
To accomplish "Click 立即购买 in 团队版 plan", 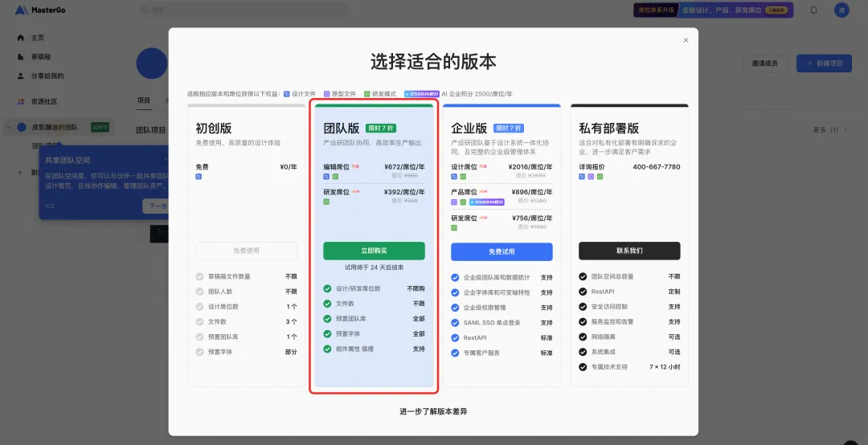I will tap(374, 251).
